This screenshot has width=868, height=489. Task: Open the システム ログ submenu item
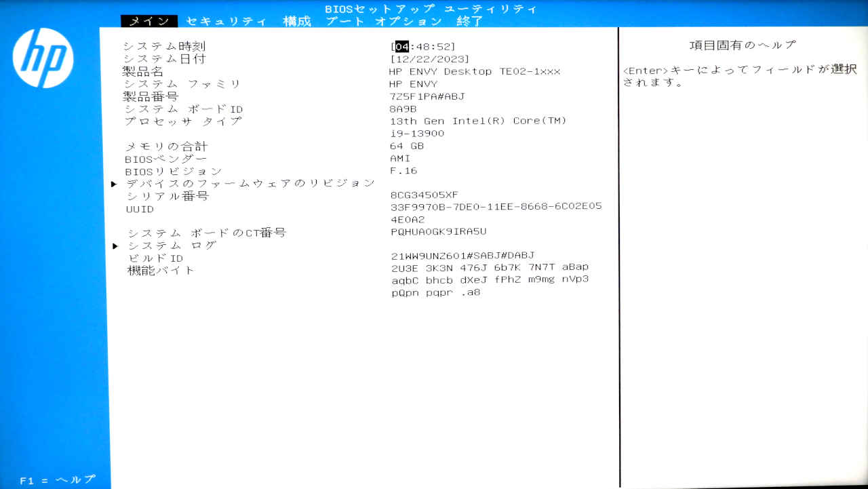click(172, 246)
